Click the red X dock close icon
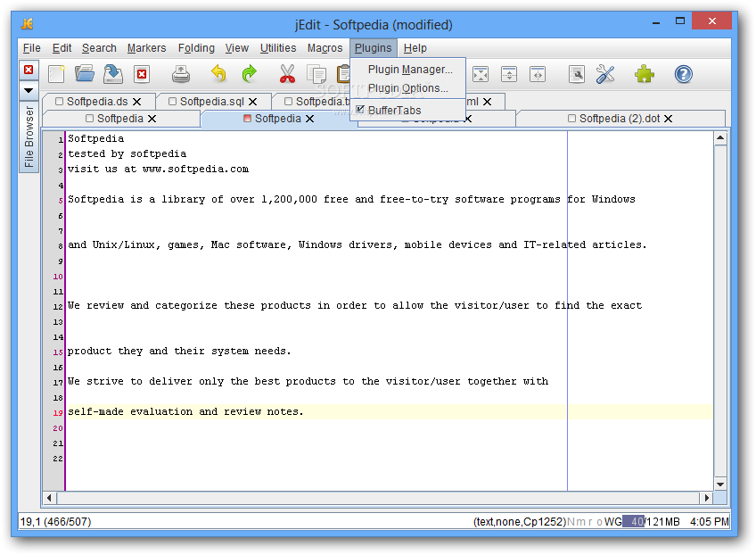 click(x=29, y=70)
